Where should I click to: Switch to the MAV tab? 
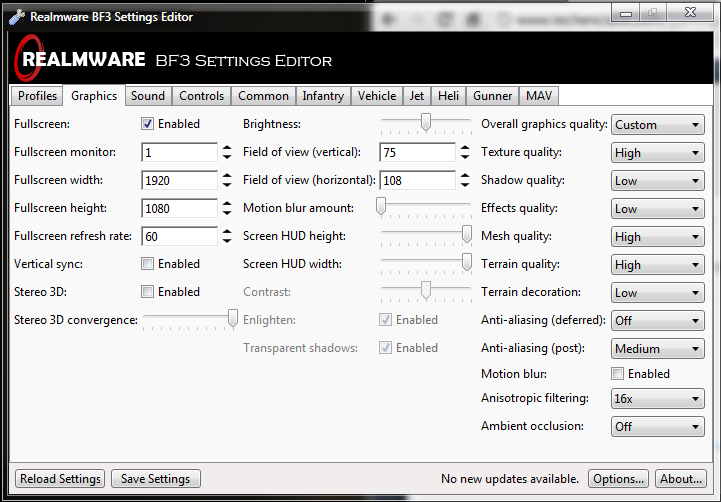click(x=539, y=96)
